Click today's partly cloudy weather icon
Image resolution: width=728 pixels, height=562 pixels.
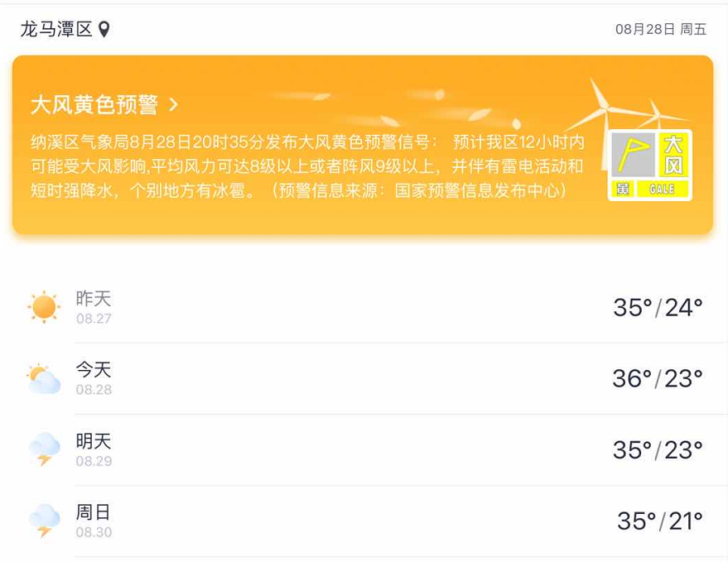click(x=44, y=378)
